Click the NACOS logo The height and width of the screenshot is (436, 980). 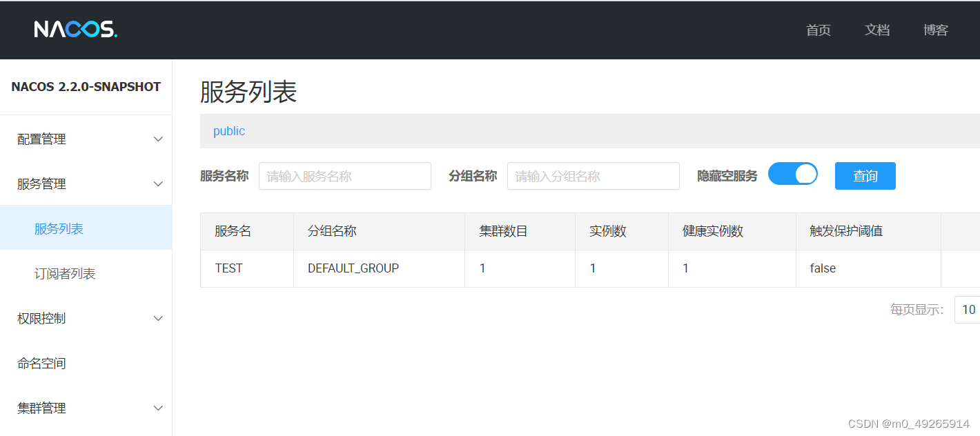point(75,29)
